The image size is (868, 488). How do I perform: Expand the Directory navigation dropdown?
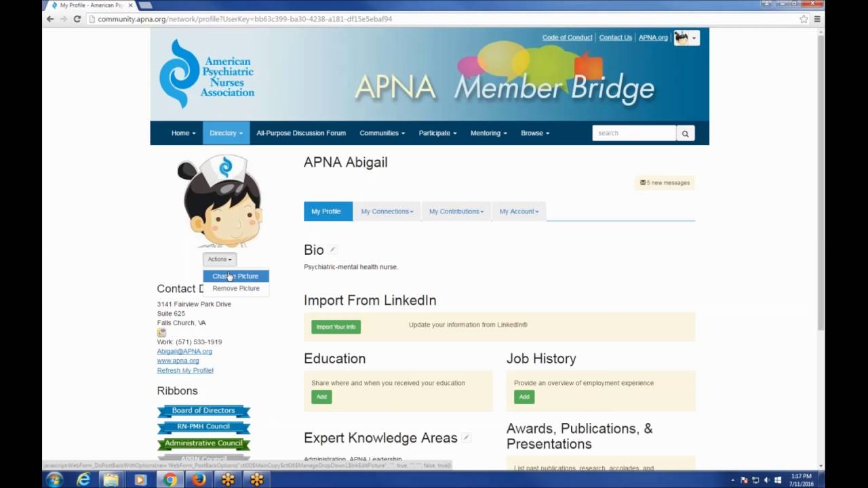pyautogui.click(x=226, y=134)
